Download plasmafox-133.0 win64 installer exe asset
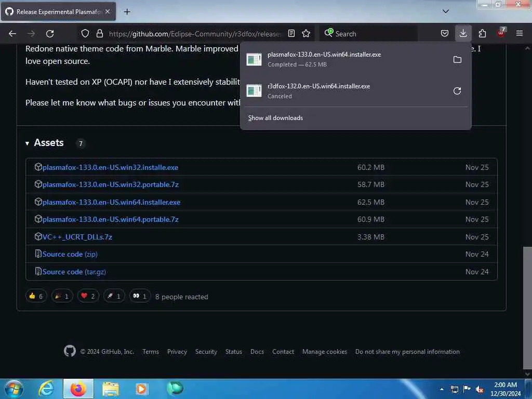Image resolution: width=532 pixels, height=399 pixels. tap(111, 202)
